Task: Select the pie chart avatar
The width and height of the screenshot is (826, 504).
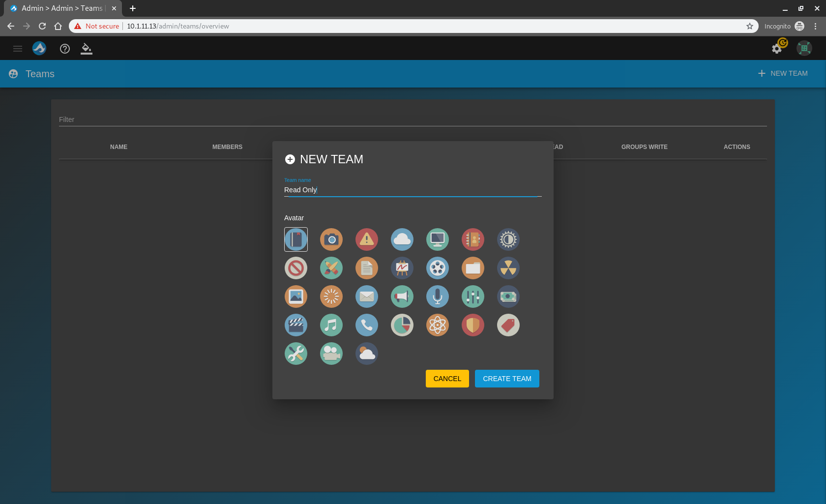Action: tap(402, 325)
